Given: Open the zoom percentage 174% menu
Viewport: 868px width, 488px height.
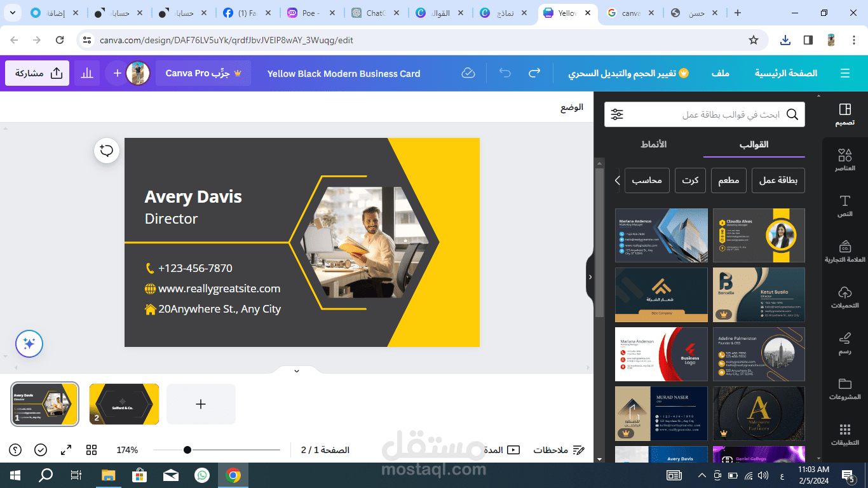Looking at the screenshot, I should click(127, 450).
